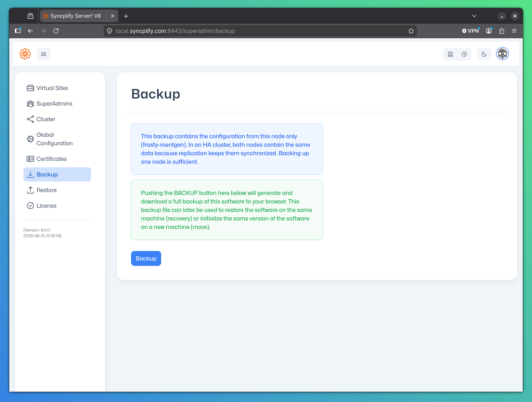532x402 pixels.
Task: Bookmark this page with the star icon
Action: click(x=411, y=31)
